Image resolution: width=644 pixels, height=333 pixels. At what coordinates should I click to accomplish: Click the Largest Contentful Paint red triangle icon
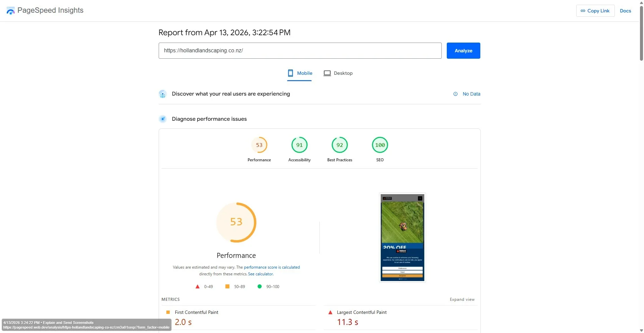coord(330,312)
